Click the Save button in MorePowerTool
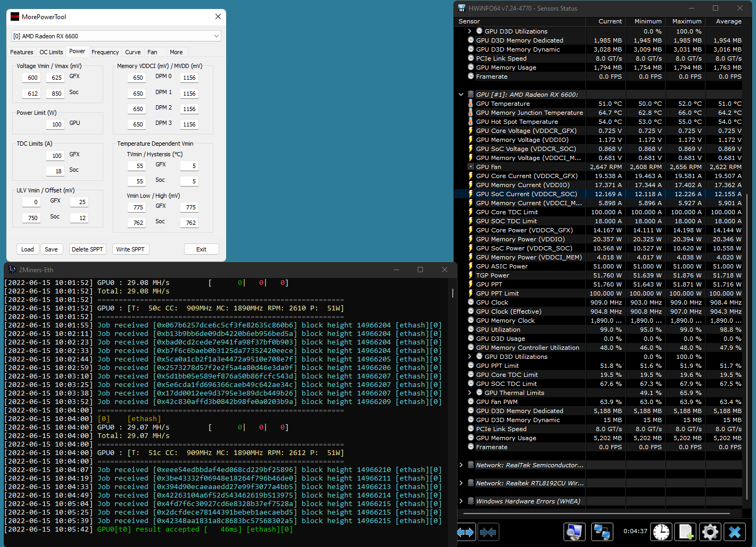 pos(51,249)
